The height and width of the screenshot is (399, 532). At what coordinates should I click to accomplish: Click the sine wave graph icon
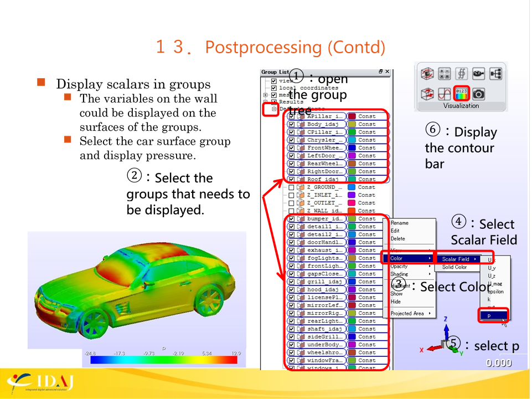[x=444, y=94]
